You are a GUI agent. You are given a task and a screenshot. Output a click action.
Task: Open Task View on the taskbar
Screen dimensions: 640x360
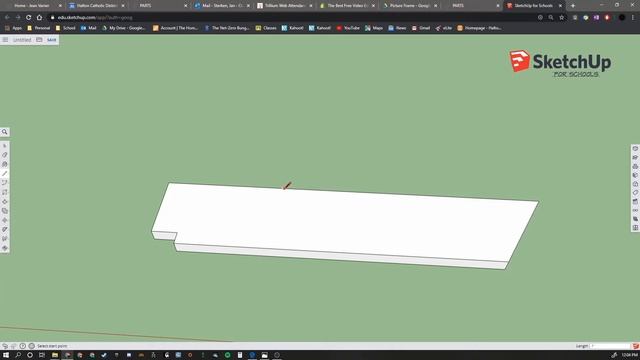(x=42, y=355)
